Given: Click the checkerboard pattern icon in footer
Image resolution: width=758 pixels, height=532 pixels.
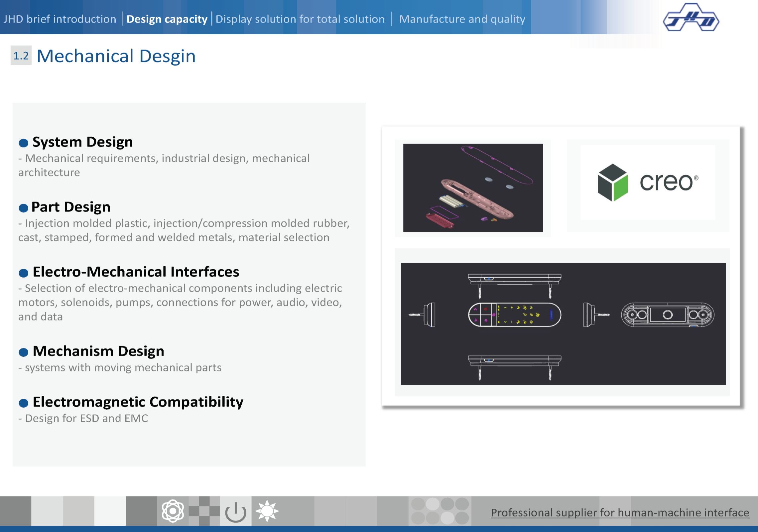Looking at the screenshot, I should tap(204, 511).
